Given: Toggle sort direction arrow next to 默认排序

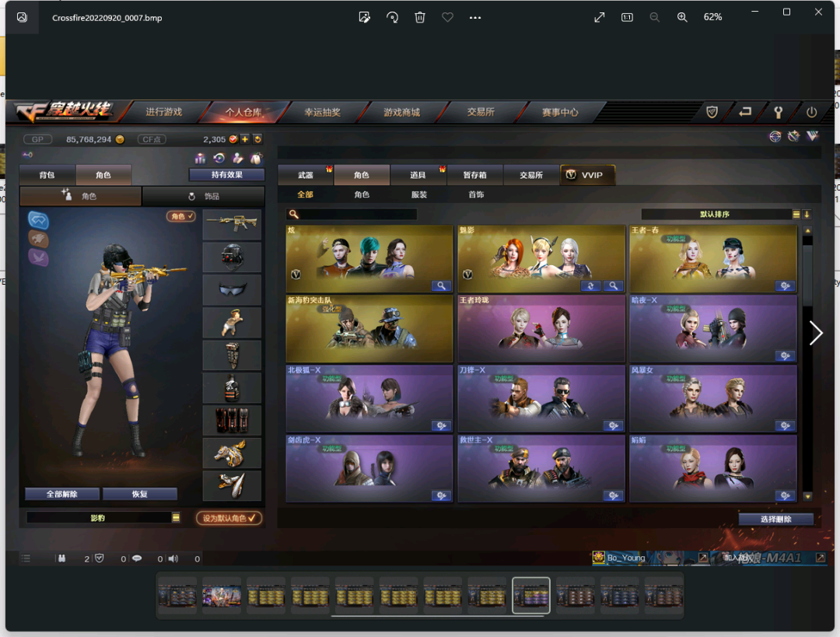Looking at the screenshot, I should click(x=807, y=215).
